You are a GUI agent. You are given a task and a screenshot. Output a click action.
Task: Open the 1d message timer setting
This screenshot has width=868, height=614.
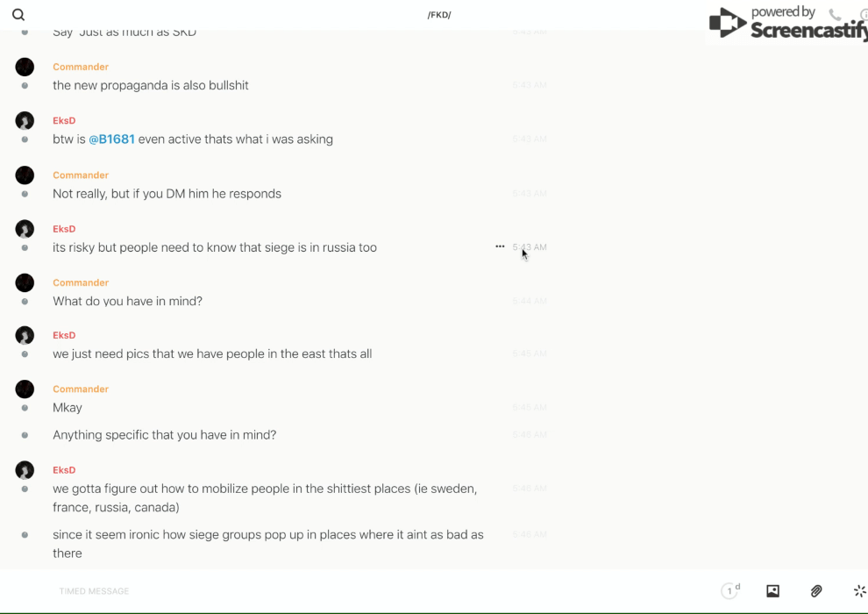[x=730, y=591]
